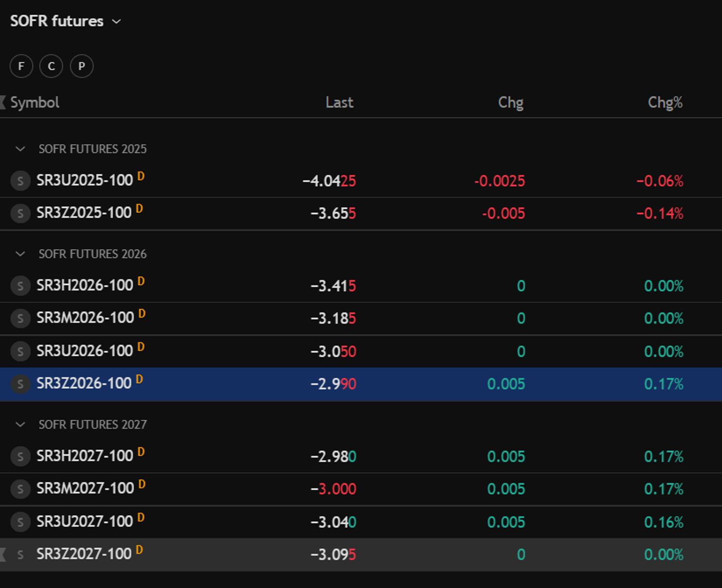Sort by the Last column header

tap(339, 102)
